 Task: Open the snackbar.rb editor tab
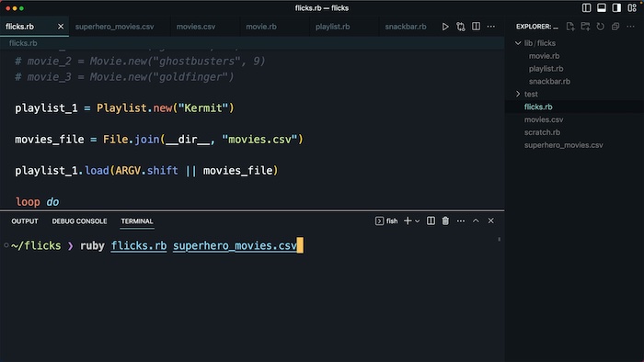point(406,27)
